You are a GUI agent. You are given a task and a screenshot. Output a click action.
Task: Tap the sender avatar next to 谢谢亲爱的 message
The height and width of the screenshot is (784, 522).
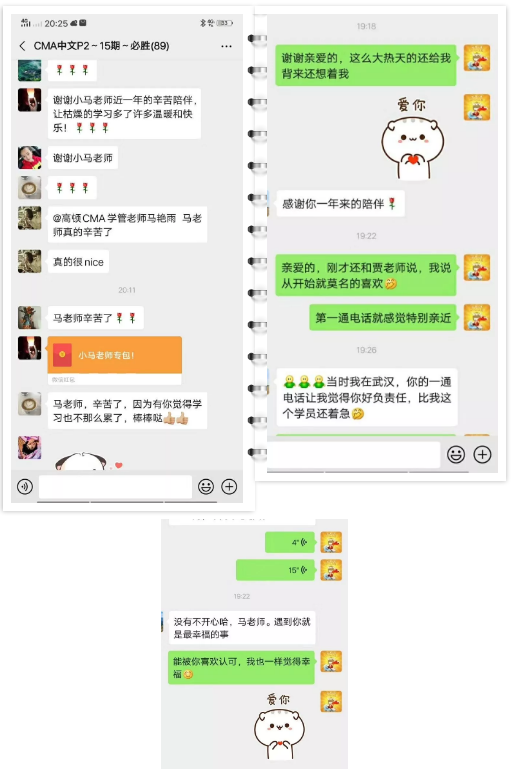(477, 58)
